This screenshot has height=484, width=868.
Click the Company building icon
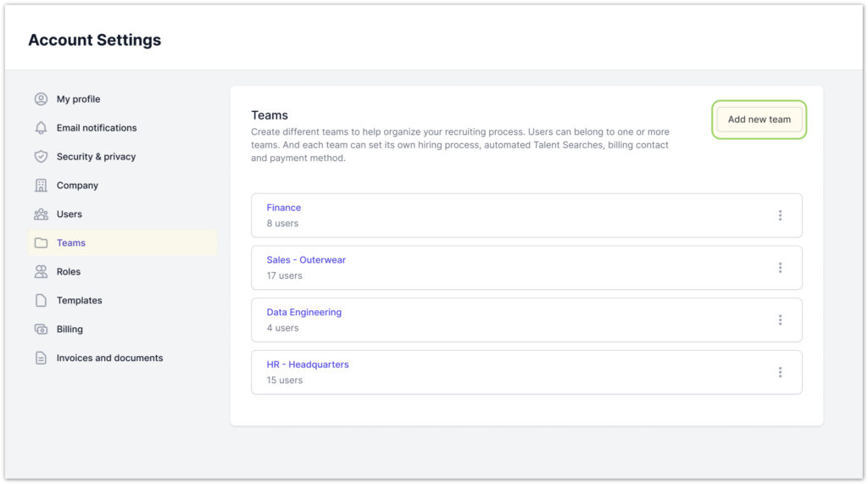(x=41, y=186)
